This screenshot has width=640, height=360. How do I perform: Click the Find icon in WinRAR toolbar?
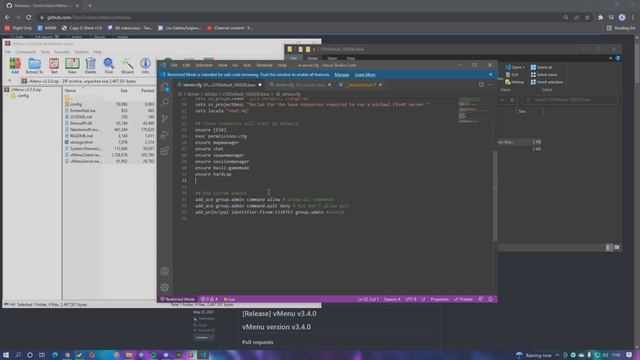(109, 65)
